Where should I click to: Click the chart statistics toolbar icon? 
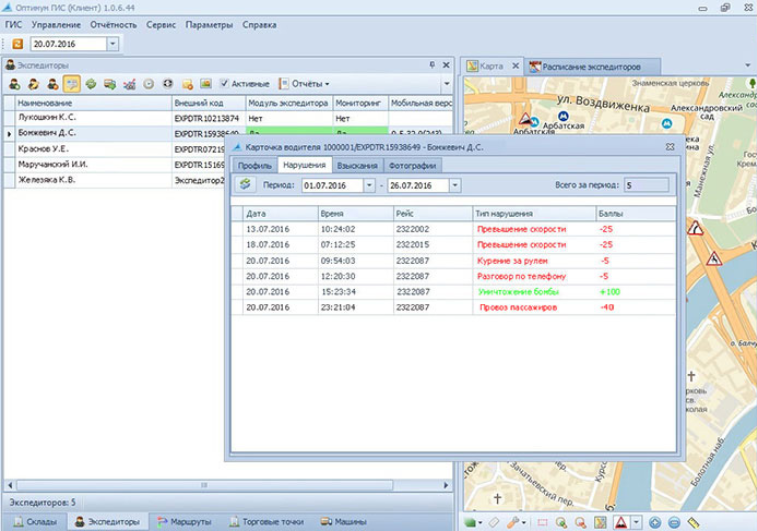tap(129, 84)
